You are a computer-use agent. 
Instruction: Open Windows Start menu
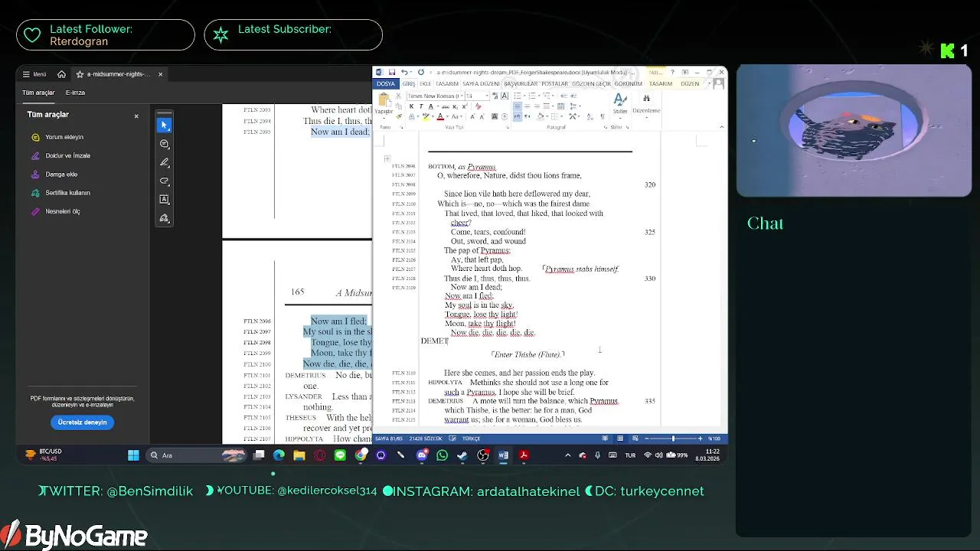coord(133,455)
